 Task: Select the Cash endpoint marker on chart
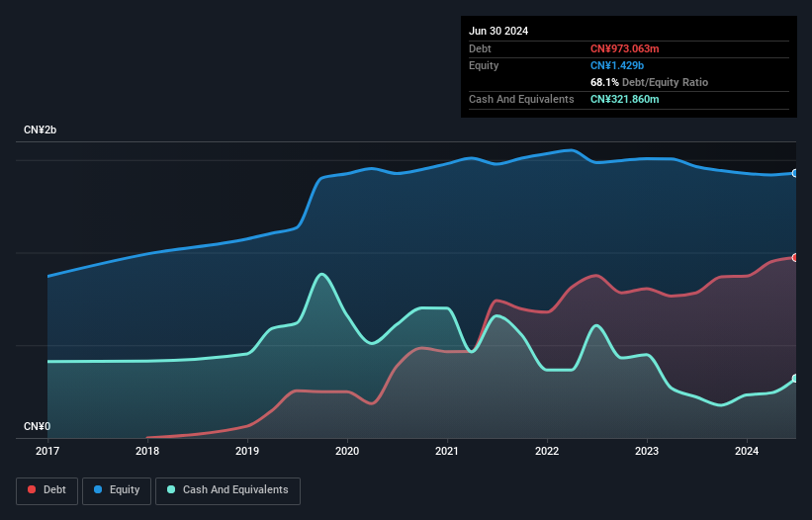click(x=795, y=379)
